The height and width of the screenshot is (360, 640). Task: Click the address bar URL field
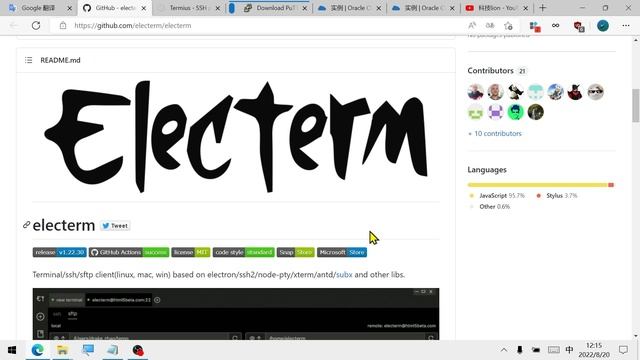[261, 25]
